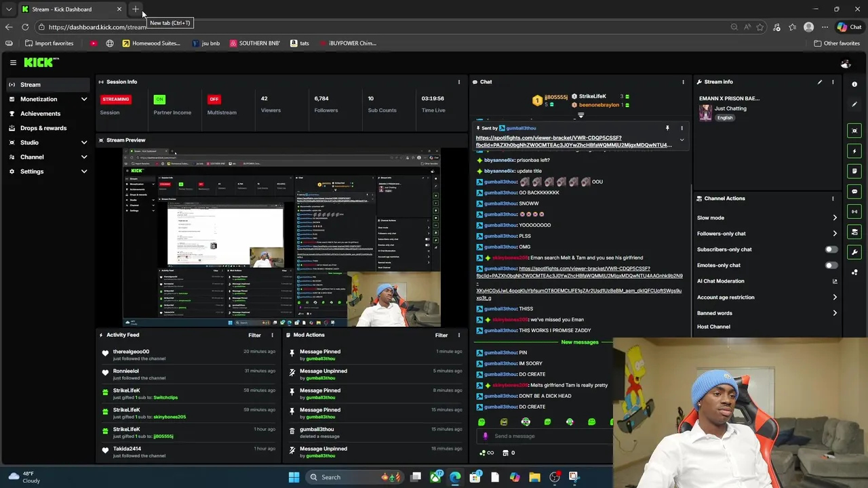Unpin the pinned chat message via pin icon
The image size is (868, 488).
[667, 128]
